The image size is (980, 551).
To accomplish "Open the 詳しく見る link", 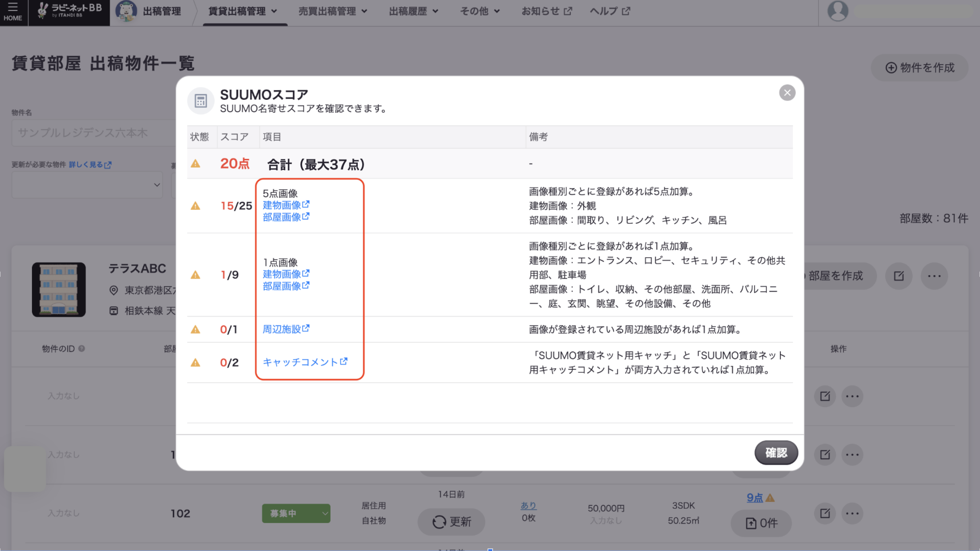I will coord(90,165).
